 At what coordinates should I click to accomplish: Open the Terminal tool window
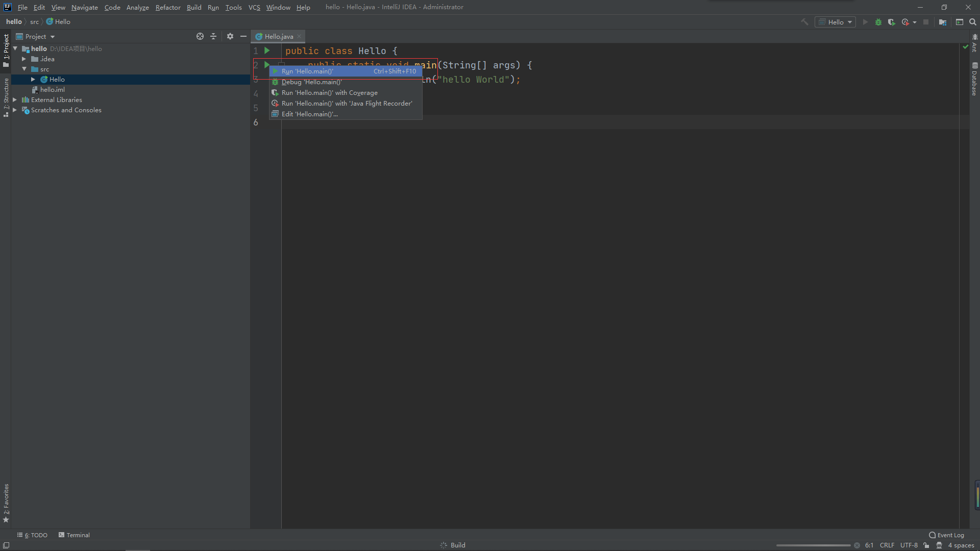tap(74, 535)
